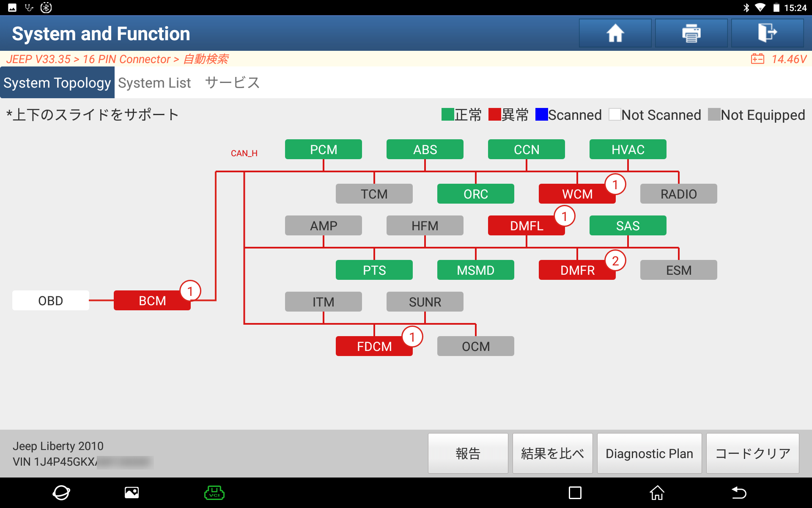812x508 pixels.
Task: Switch to the System Topology tab
Action: (57, 83)
